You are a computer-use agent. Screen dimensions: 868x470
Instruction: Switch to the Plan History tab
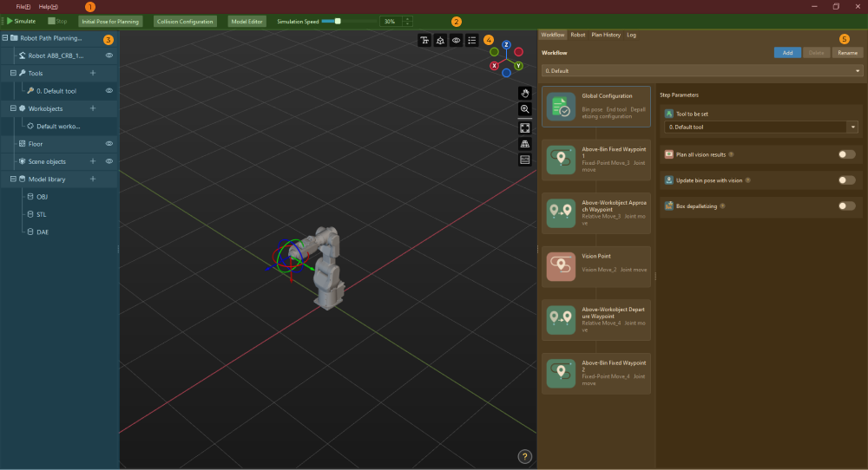tap(606, 35)
